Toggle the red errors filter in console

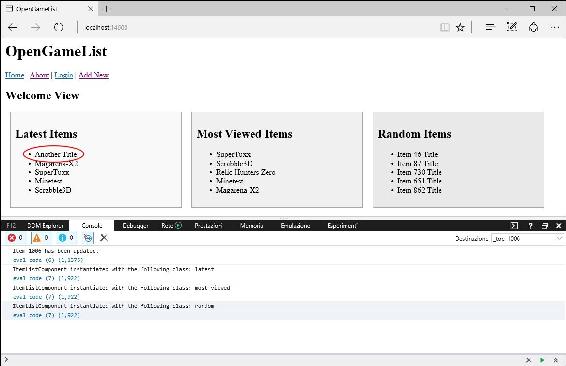(15, 238)
